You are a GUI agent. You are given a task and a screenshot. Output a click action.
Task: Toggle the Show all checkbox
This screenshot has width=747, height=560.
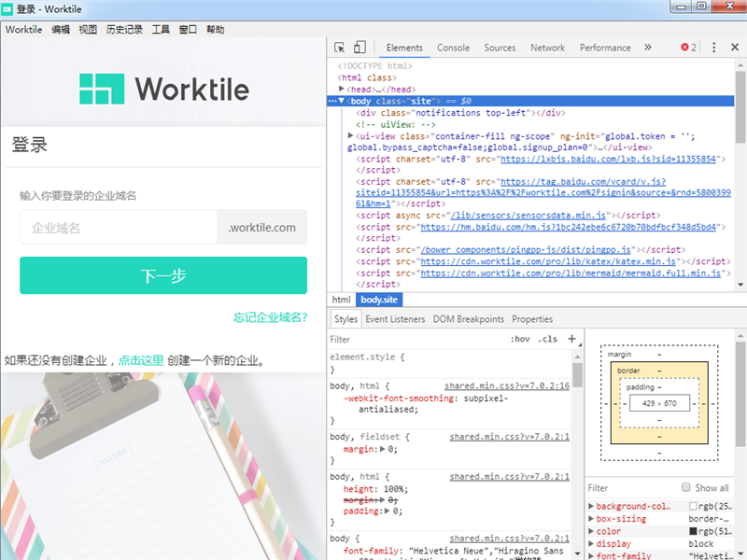click(685, 487)
